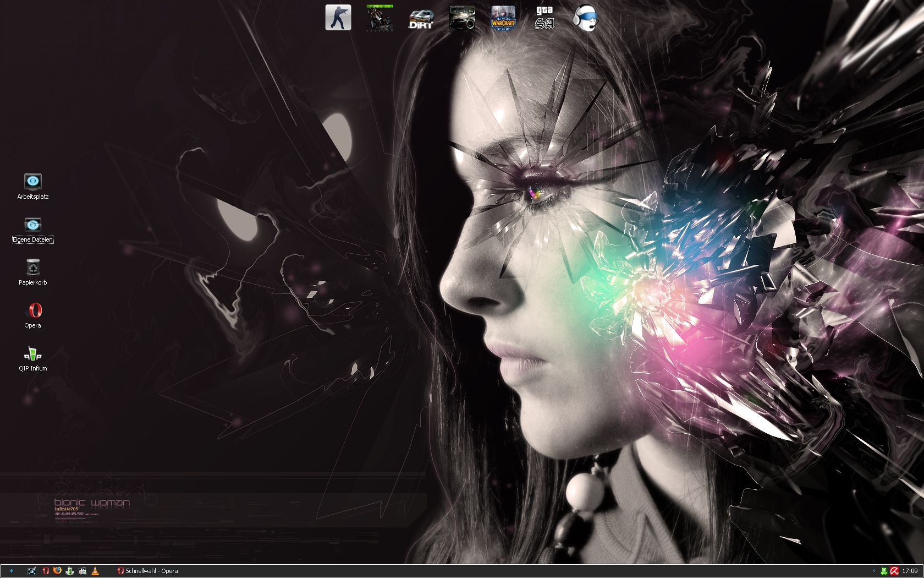Viewport: 924px width, 578px height.
Task: Launch VLC cone icon in quick launch
Action: pyautogui.click(x=95, y=571)
